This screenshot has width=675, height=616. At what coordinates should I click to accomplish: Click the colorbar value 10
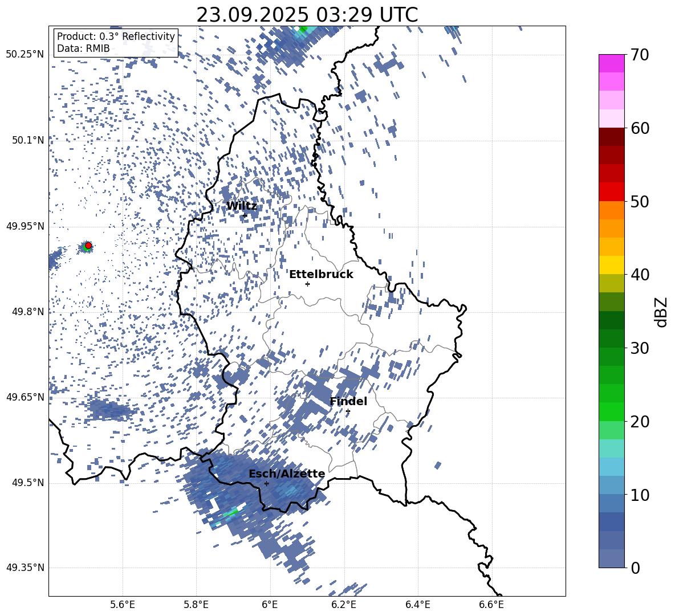(x=640, y=495)
